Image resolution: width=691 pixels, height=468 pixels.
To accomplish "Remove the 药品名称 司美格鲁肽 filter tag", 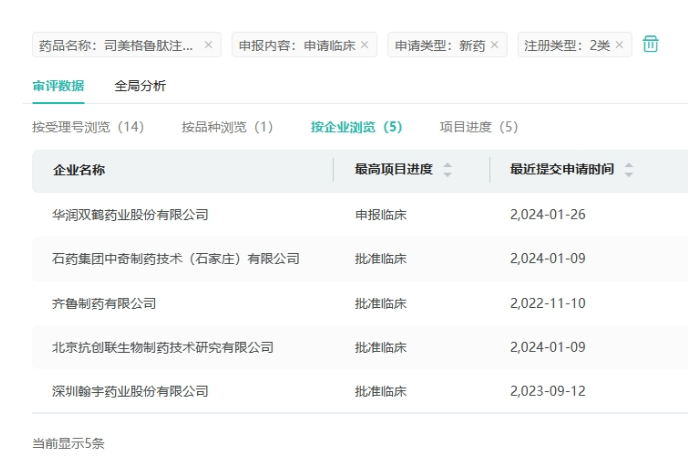I will (208, 45).
